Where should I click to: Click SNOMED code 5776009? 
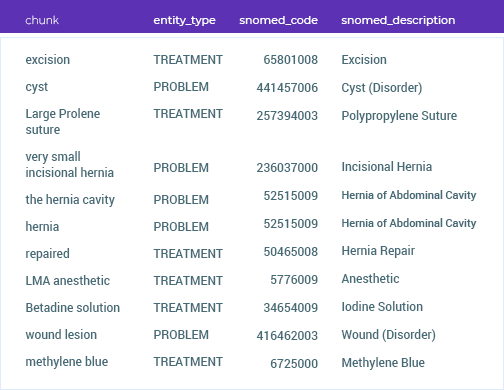click(x=294, y=280)
